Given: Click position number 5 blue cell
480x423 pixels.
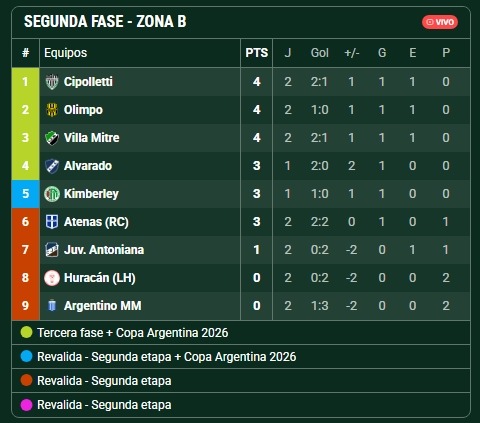Looking at the screenshot, I should (x=26, y=194).
